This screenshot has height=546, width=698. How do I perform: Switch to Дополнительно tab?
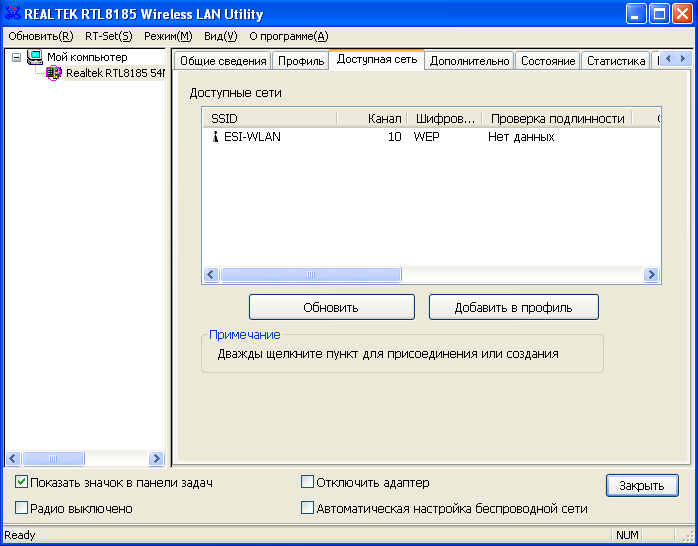pos(469,61)
